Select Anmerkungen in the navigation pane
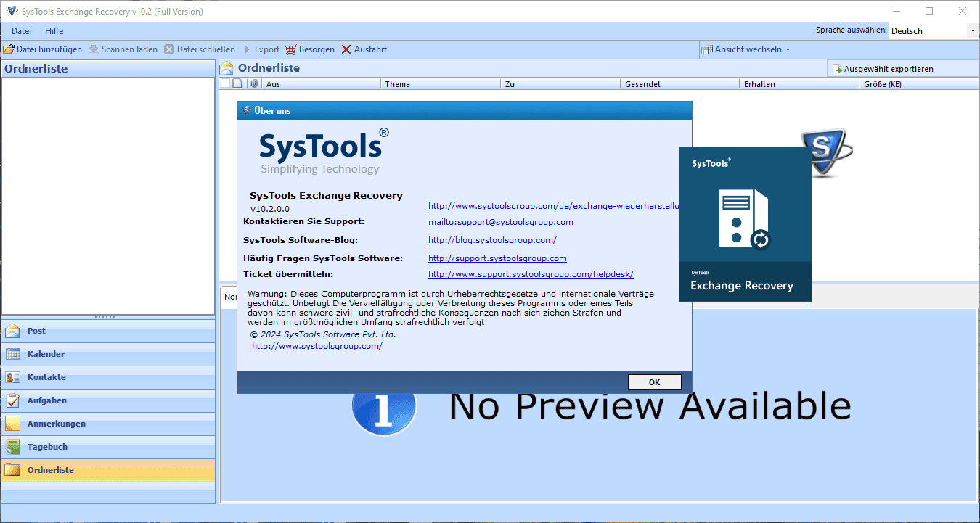Screen dimensions: 980x523 point(108,424)
